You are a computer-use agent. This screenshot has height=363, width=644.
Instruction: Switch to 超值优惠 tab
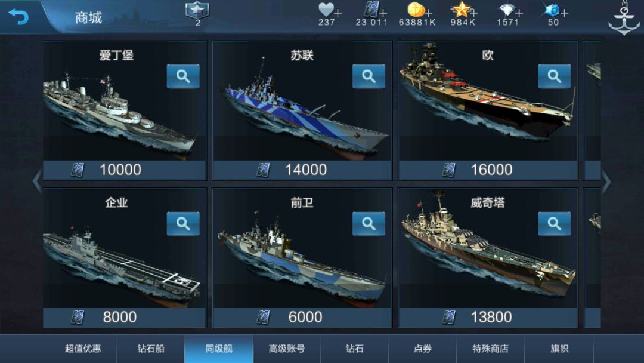pyautogui.click(x=83, y=349)
